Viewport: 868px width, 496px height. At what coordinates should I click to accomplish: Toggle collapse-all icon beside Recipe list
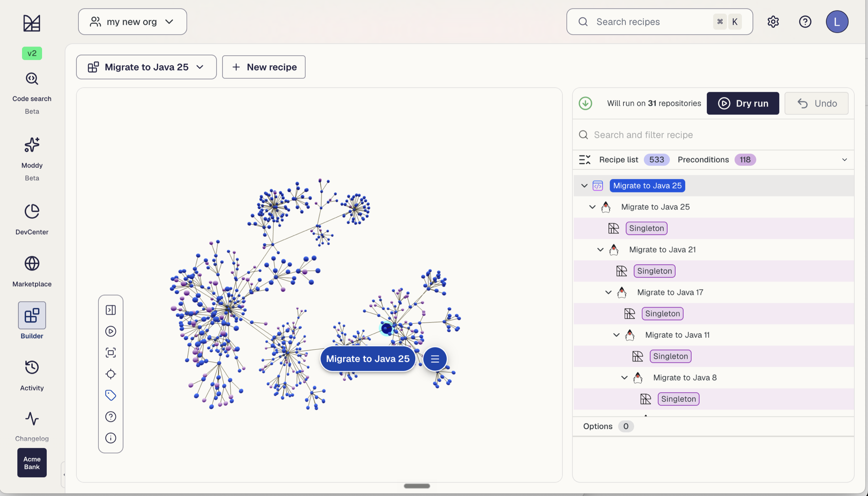click(x=584, y=159)
